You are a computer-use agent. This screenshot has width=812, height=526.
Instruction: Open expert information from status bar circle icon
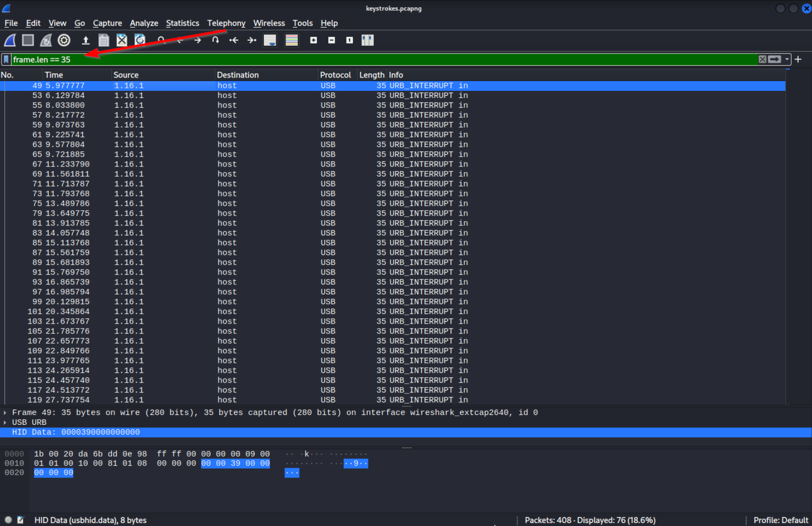[8, 520]
